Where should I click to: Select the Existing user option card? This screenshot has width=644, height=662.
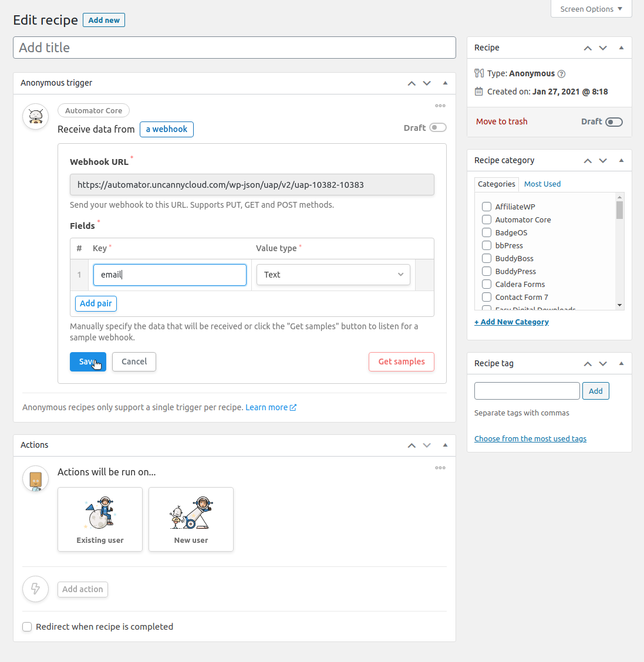[100, 519]
